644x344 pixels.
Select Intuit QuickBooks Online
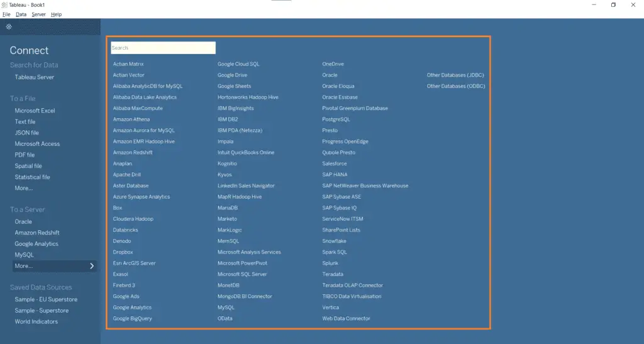click(x=246, y=153)
